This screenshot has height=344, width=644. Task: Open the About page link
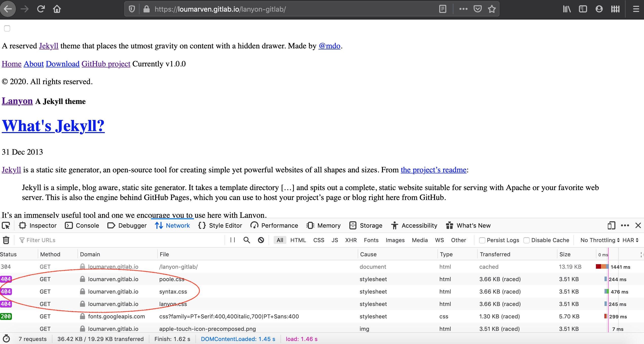(x=34, y=64)
